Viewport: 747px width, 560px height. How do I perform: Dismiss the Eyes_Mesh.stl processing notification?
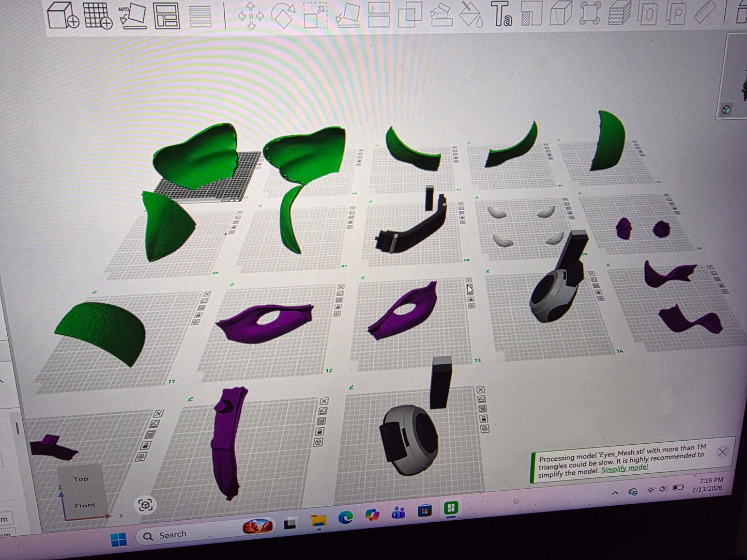tap(723, 452)
